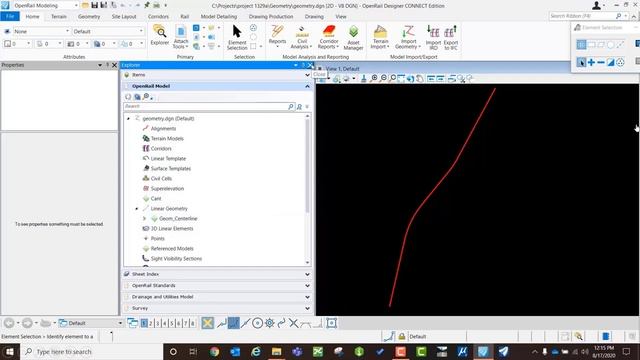The width and height of the screenshot is (640, 360).
Task: Switch to the Corridors ribbon tab
Action: coord(158,16)
